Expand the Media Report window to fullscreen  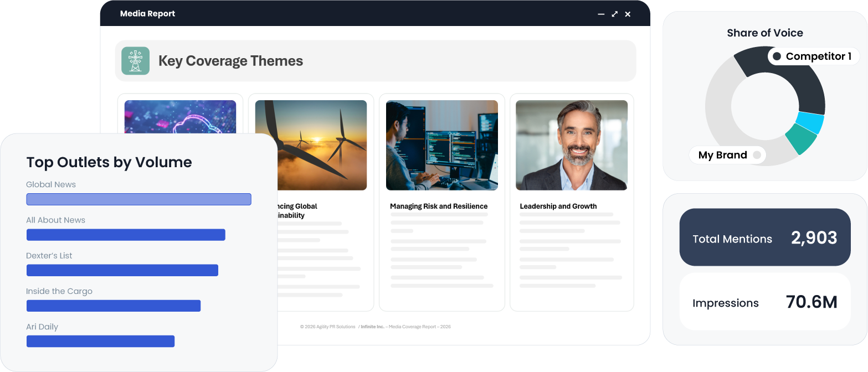614,14
